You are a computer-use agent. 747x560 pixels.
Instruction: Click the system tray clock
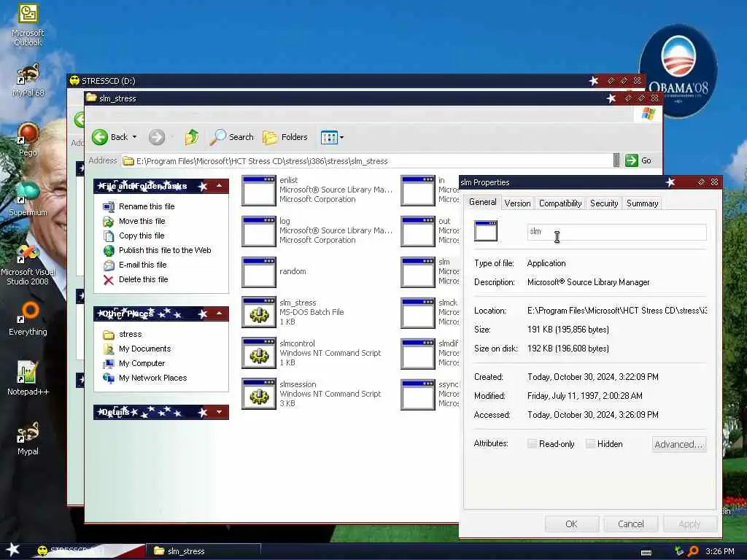tap(720, 551)
